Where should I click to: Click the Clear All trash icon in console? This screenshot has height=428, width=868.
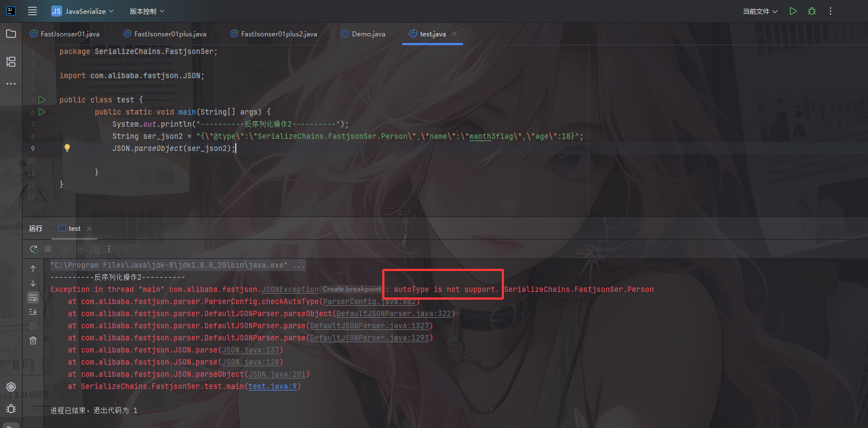33,340
